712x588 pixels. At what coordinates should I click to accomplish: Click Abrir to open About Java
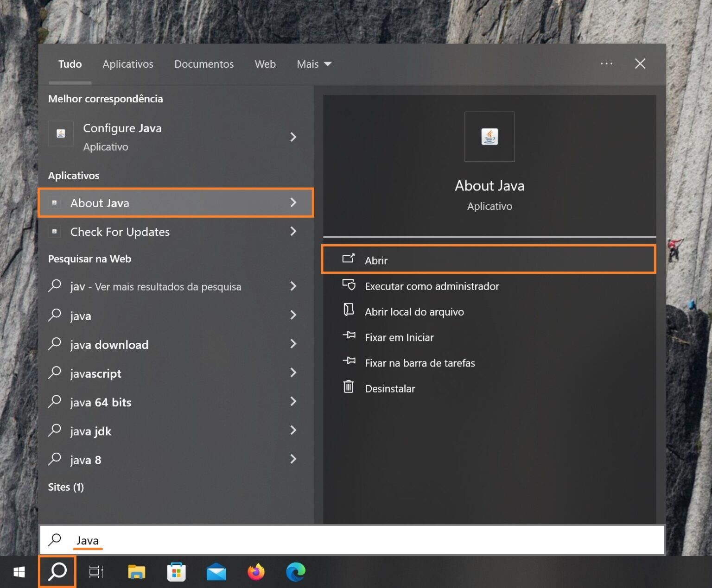(376, 260)
